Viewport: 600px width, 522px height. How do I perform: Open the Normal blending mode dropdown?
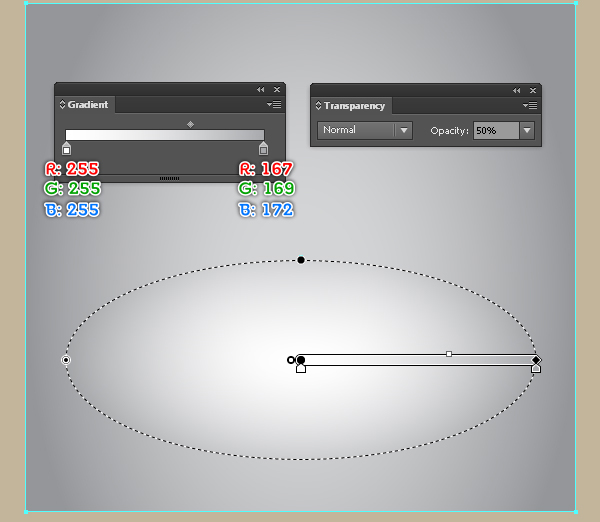pyautogui.click(x=365, y=130)
